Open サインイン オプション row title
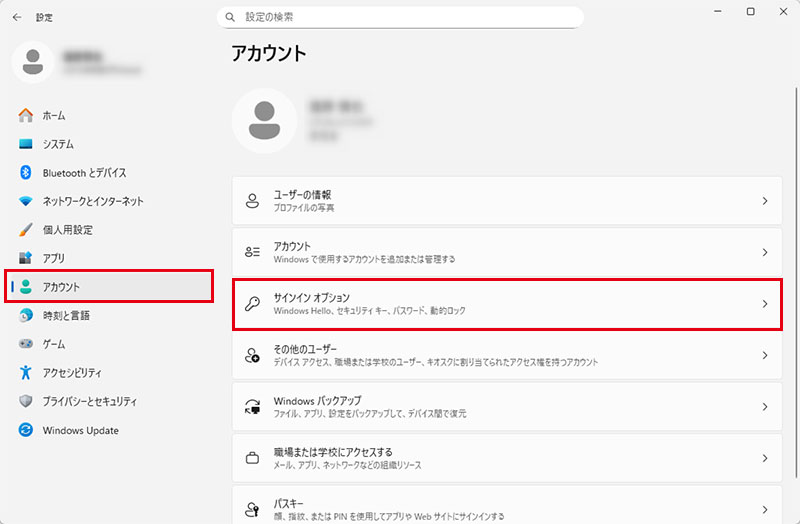This screenshot has width=800, height=524. [312, 297]
